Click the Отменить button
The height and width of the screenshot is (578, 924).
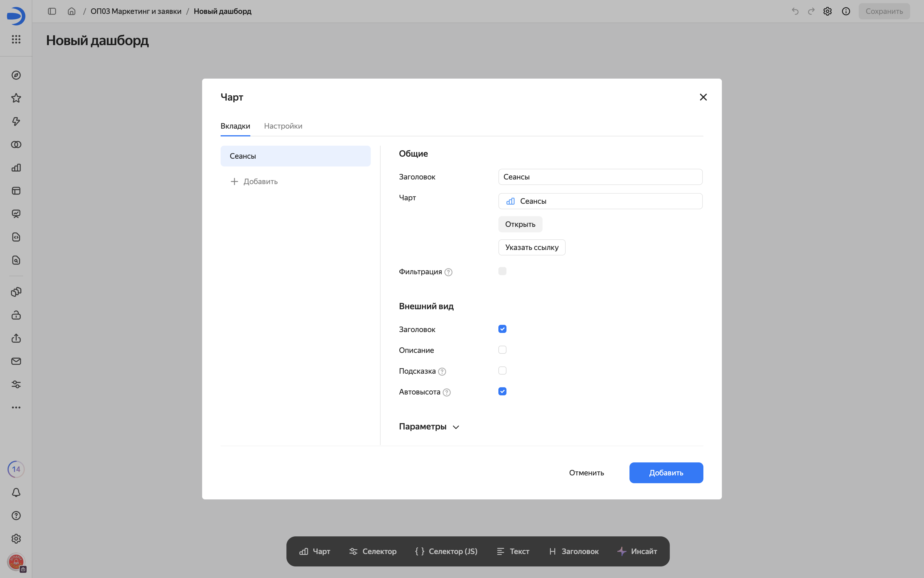tap(586, 473)
